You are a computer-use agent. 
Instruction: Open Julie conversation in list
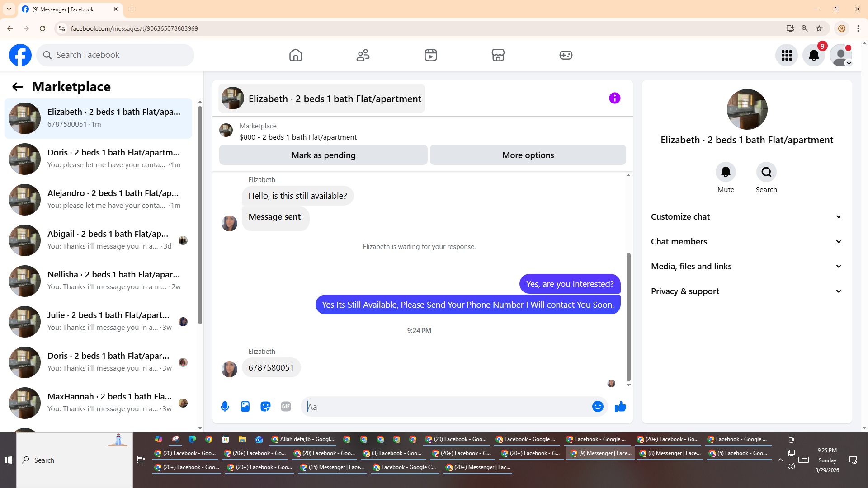coord(98,322)
